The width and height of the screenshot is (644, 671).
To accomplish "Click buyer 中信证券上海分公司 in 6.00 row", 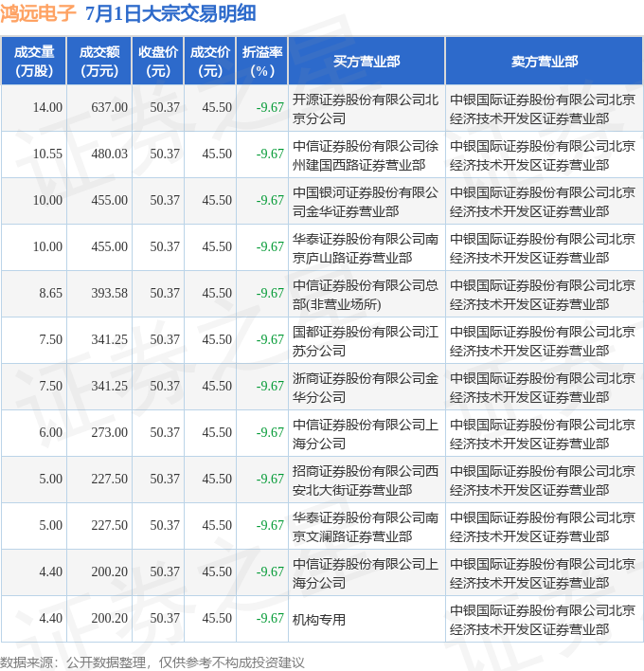I will (x=366, y=434).
